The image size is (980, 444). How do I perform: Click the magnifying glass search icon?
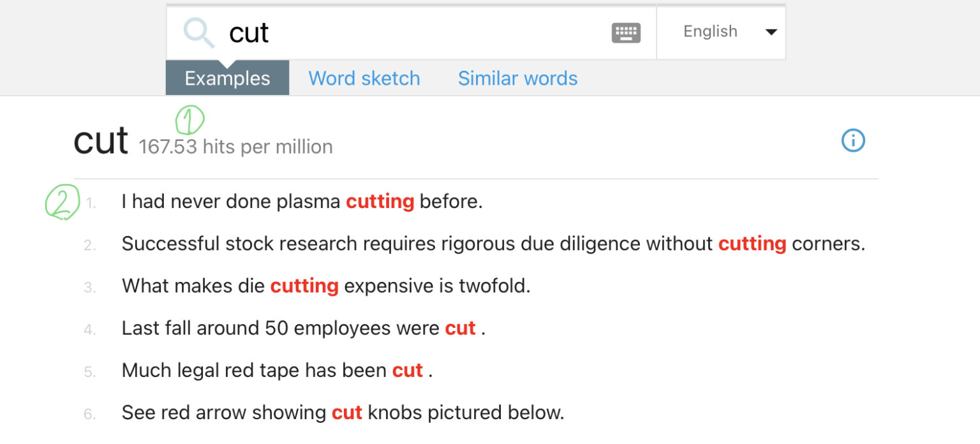point(198,33)
